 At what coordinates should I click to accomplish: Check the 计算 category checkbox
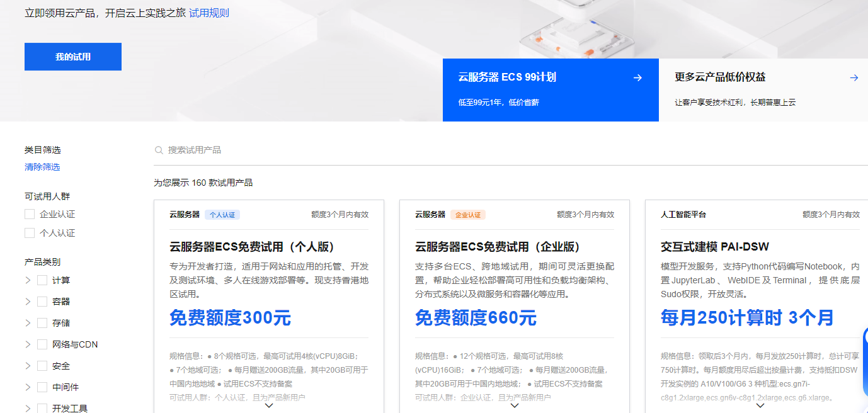tap(42, 280)
